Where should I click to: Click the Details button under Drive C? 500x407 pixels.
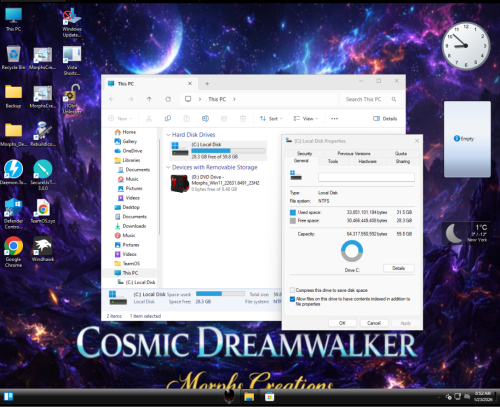pos(399,268)
